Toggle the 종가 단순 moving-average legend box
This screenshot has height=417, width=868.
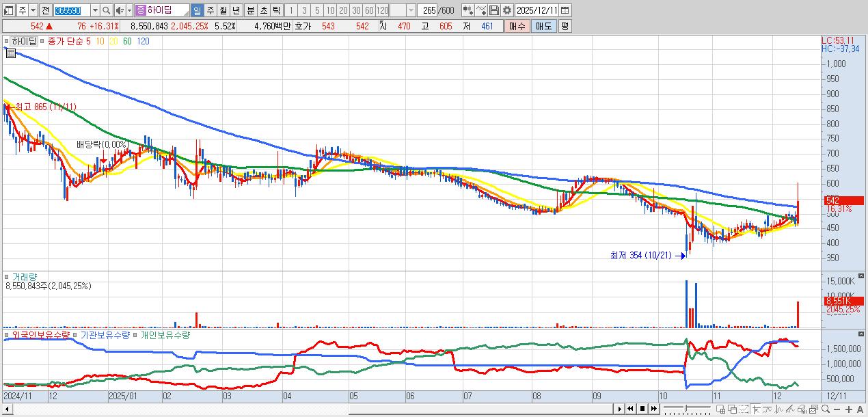point(42,41)
